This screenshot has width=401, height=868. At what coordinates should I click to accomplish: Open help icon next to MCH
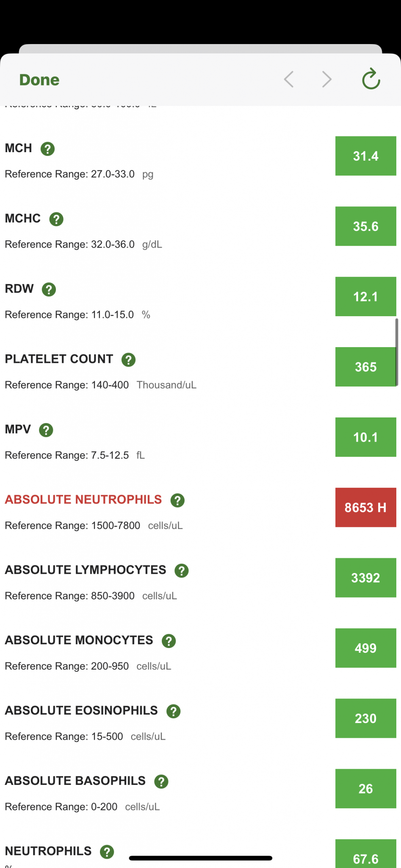pos(47,149)
